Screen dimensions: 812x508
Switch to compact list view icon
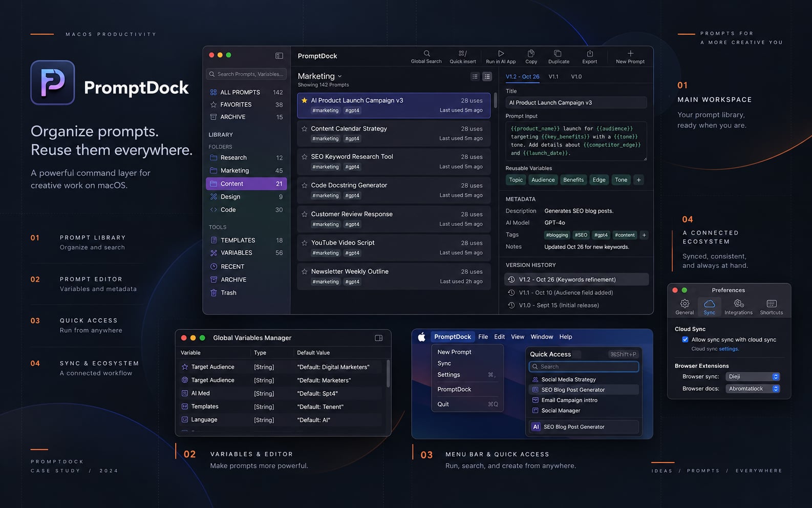click(x=475, y=76)
